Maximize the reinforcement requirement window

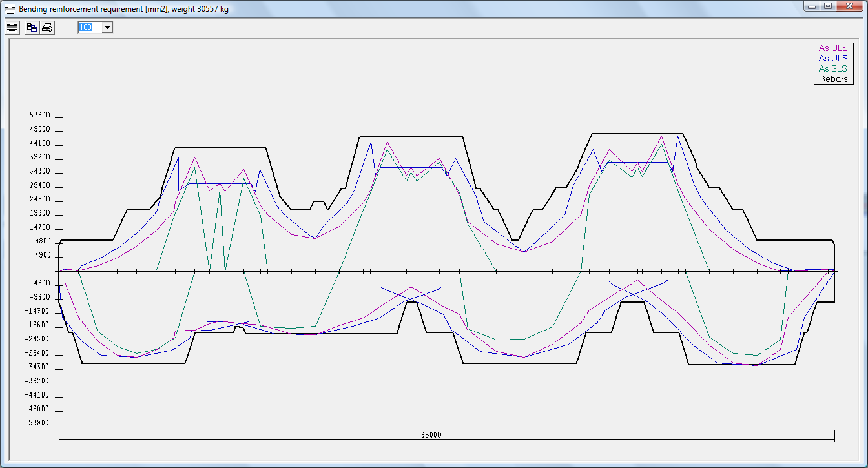[827, 6]
